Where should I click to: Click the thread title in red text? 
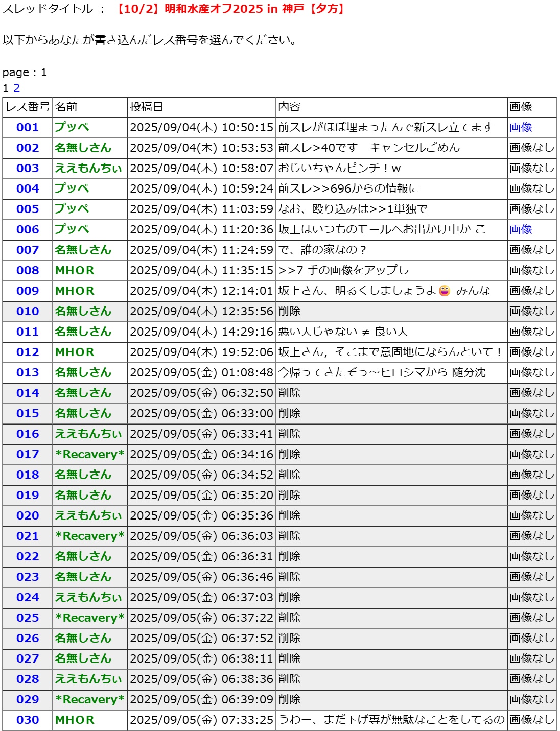[229, 9]
